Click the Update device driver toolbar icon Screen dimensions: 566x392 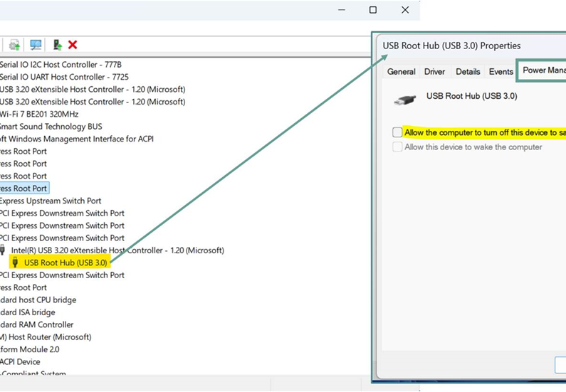click(x=14, y=45)
